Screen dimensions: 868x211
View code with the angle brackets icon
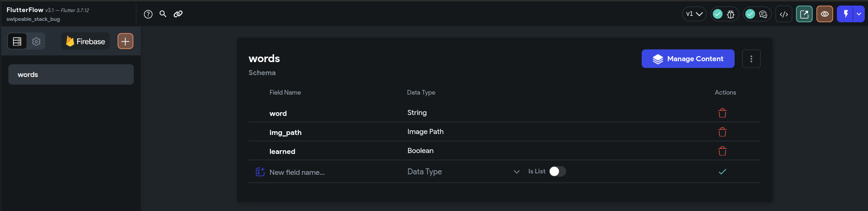coord(784,14)
